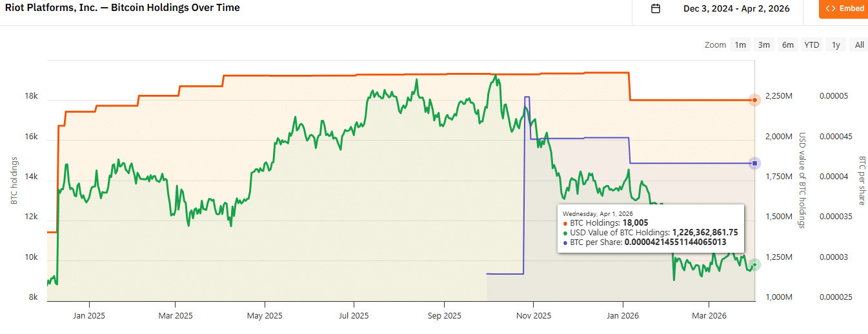The height and width of the screenshot is (334, 868).
Task: Click the orange BTC Holdings end marker
Action: pos(754,100)
